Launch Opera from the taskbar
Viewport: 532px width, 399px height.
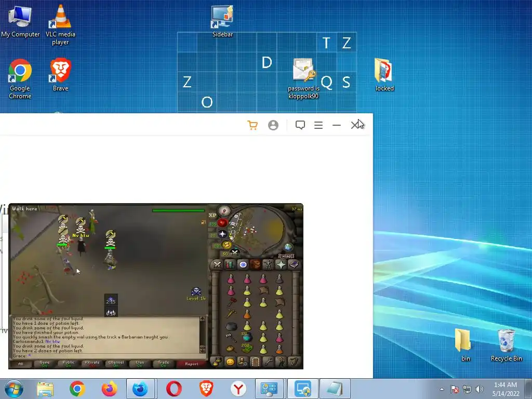click(x=174, y=389)
